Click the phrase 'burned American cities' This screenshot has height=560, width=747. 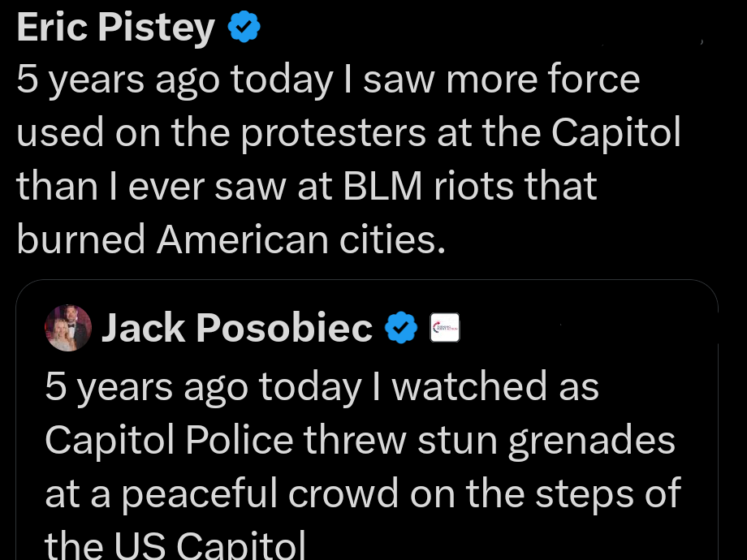point(227,239)
